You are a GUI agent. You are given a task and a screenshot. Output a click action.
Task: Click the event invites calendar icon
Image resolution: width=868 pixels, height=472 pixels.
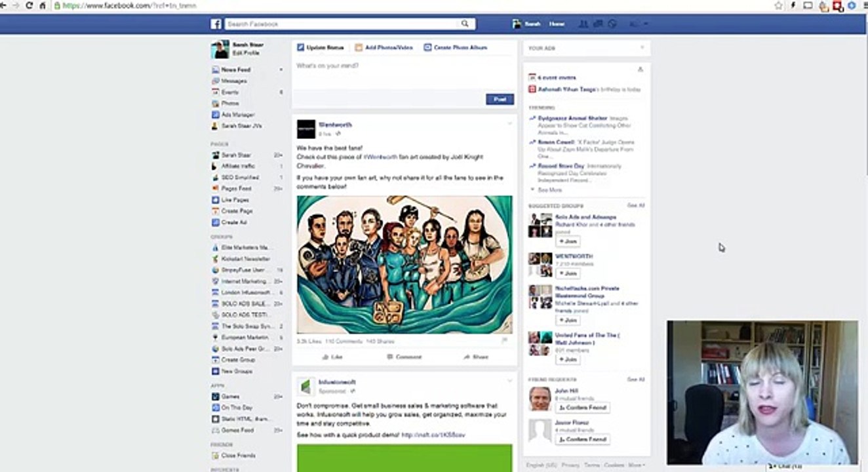532,77
